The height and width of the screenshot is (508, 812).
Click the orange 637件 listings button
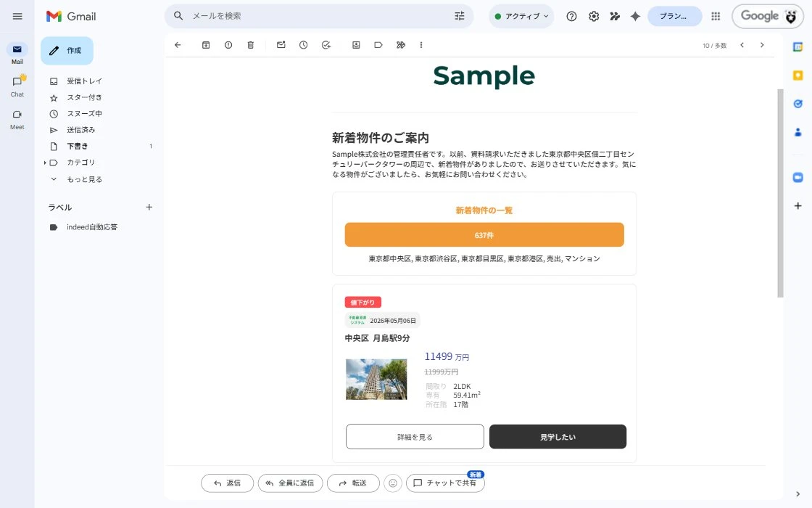coord(484,235)
